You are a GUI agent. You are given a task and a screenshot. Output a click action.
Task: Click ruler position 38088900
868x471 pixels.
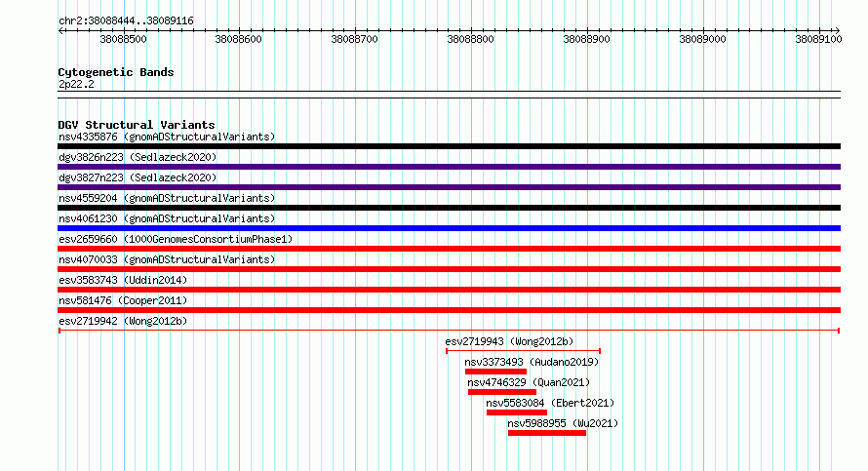(x=587, y=39)
